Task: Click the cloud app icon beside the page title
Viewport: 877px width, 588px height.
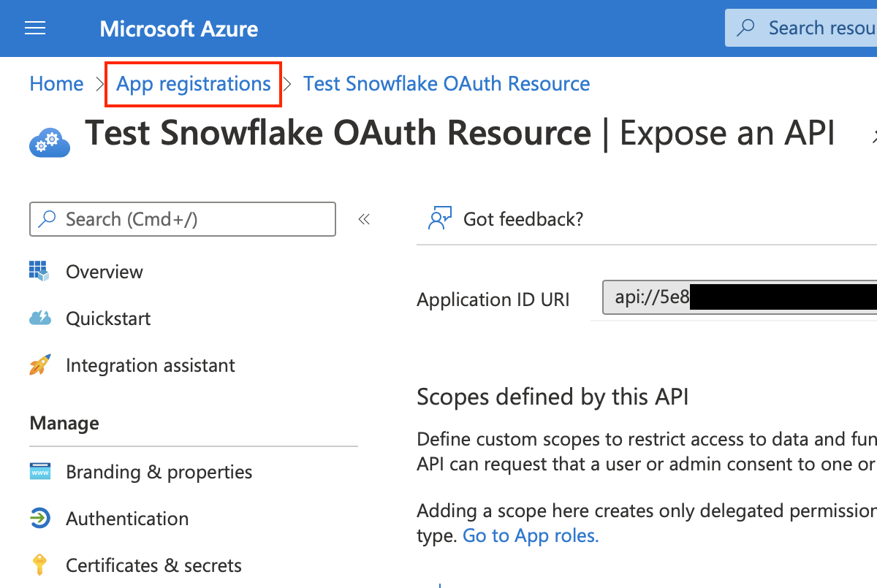Action: point(48,141)
